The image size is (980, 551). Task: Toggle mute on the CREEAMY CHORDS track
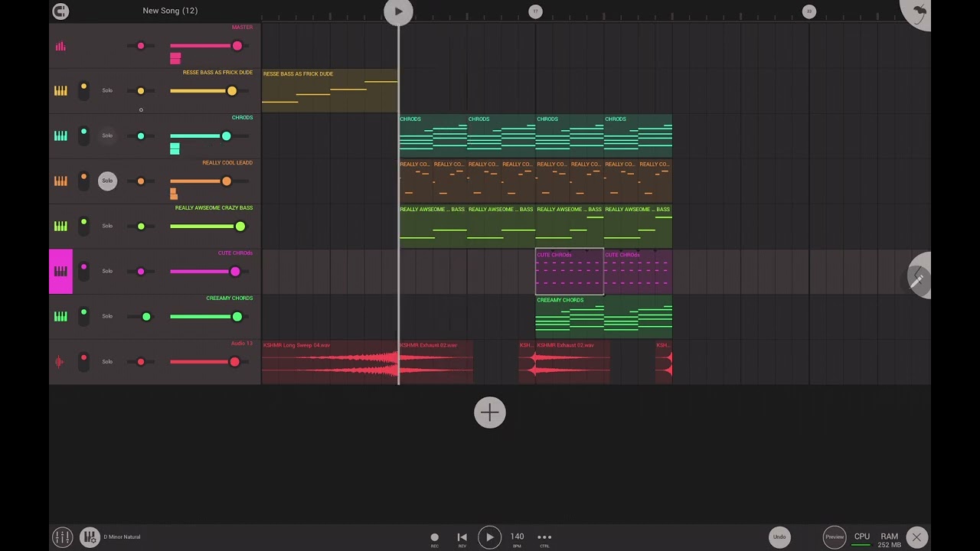83,316
